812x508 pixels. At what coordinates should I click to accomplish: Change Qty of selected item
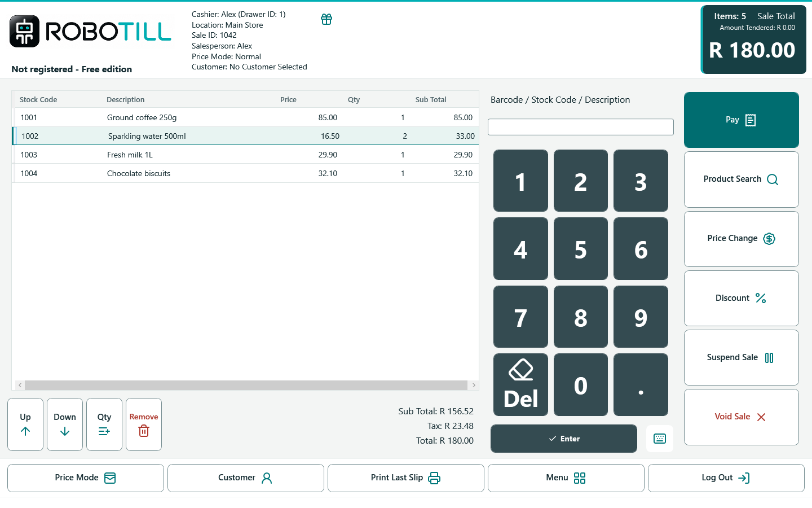pos(104,424)
